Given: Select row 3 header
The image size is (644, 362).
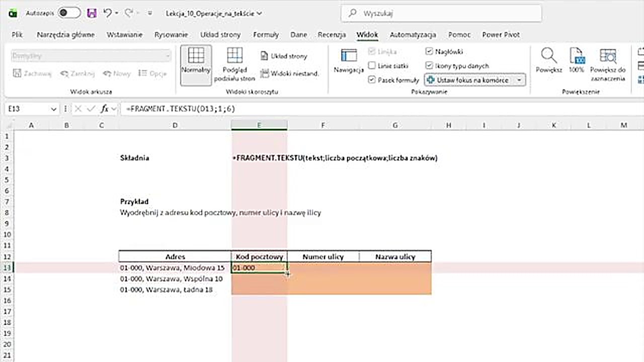Looking at the screenshot, I should (7, 158).
